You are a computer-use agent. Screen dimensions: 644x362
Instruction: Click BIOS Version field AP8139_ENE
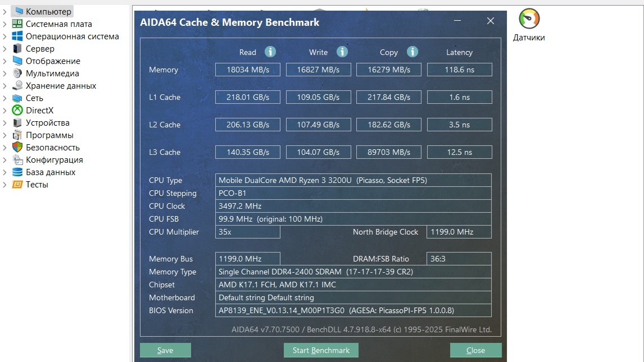tap(353, 310)
